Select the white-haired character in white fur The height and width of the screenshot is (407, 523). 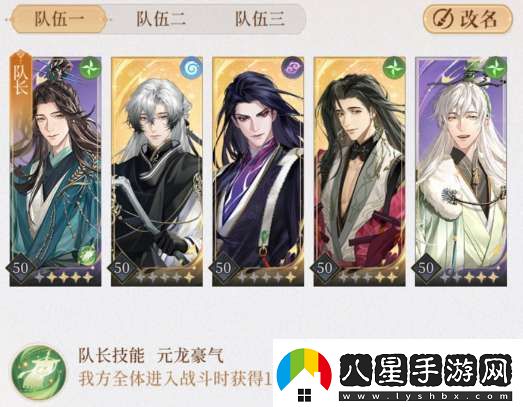click(461, 171)
